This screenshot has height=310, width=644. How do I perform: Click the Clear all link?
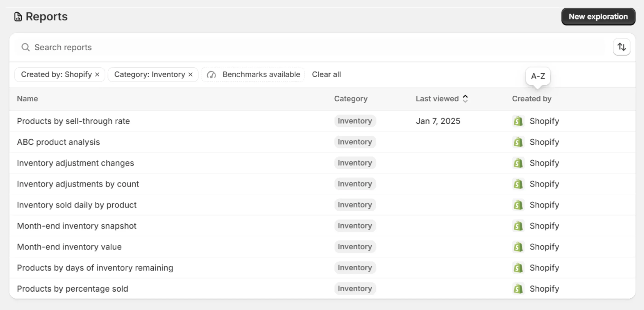coord(326,74)
